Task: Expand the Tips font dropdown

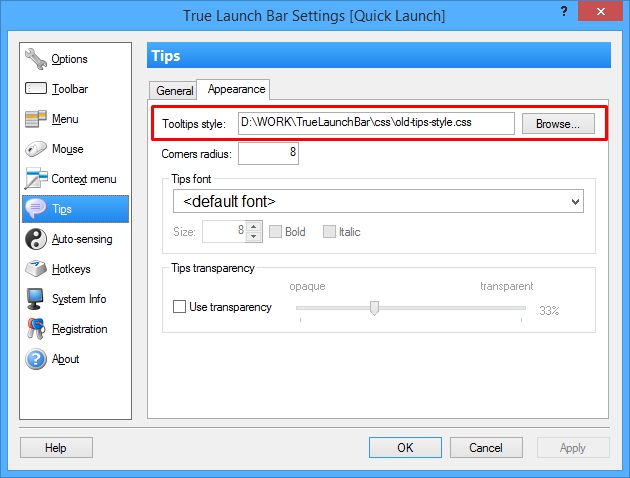Action: click(378, 201)
